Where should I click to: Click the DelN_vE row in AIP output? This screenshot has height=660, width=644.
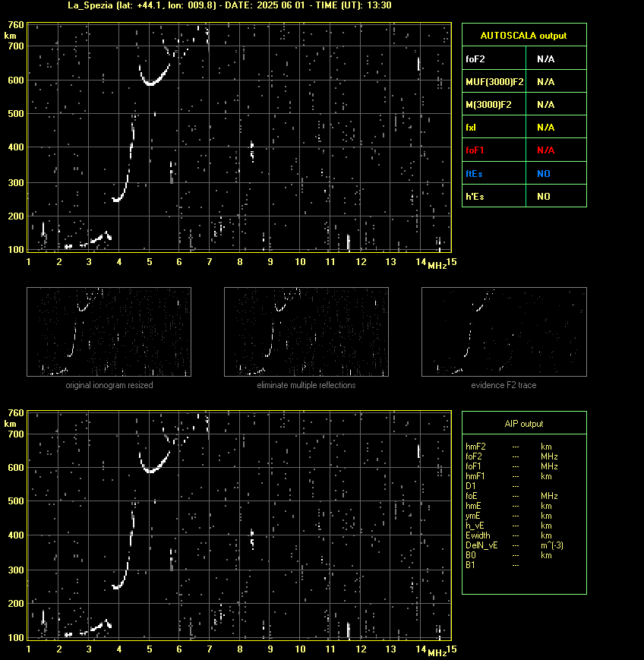[x=514, y=545]
